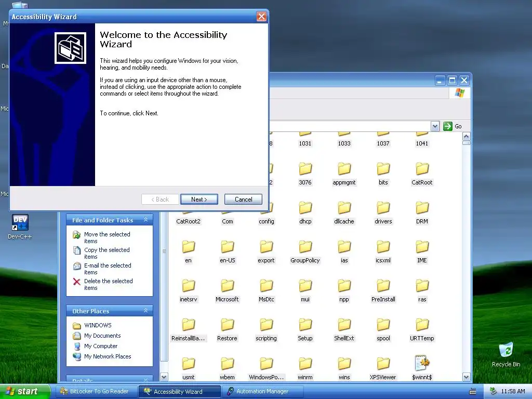Click the file list scroll up arrow
The height and width of the screenshot is (399, 532).
[466, 137]
